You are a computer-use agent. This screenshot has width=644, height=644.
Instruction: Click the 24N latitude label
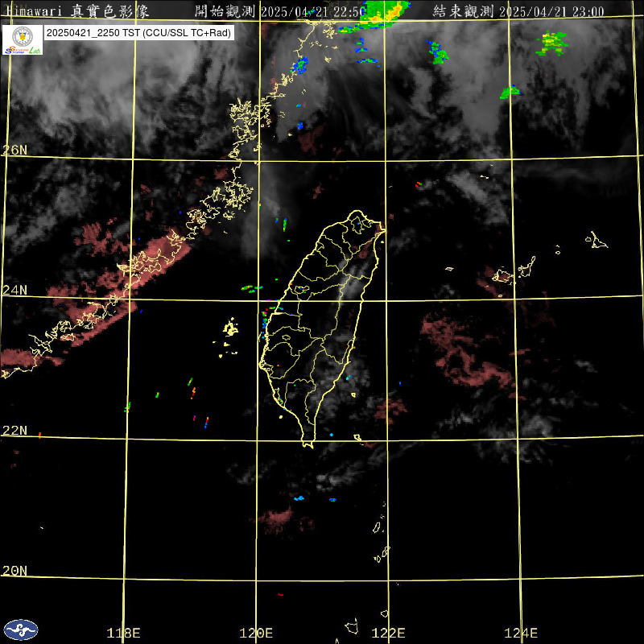point(14,290)
